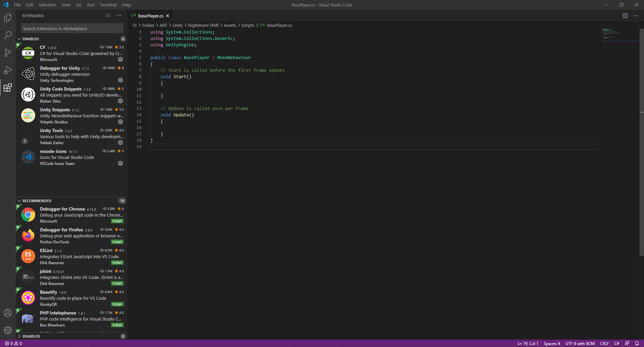Open the Source Control view
Screen dimensions: 644x347
(7, 52)
